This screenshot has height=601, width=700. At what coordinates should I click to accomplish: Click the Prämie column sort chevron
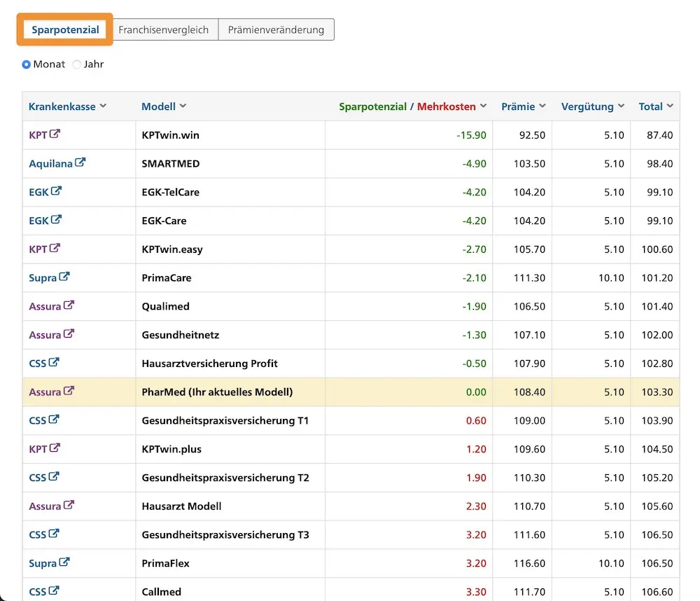click(x=542, y=106)
